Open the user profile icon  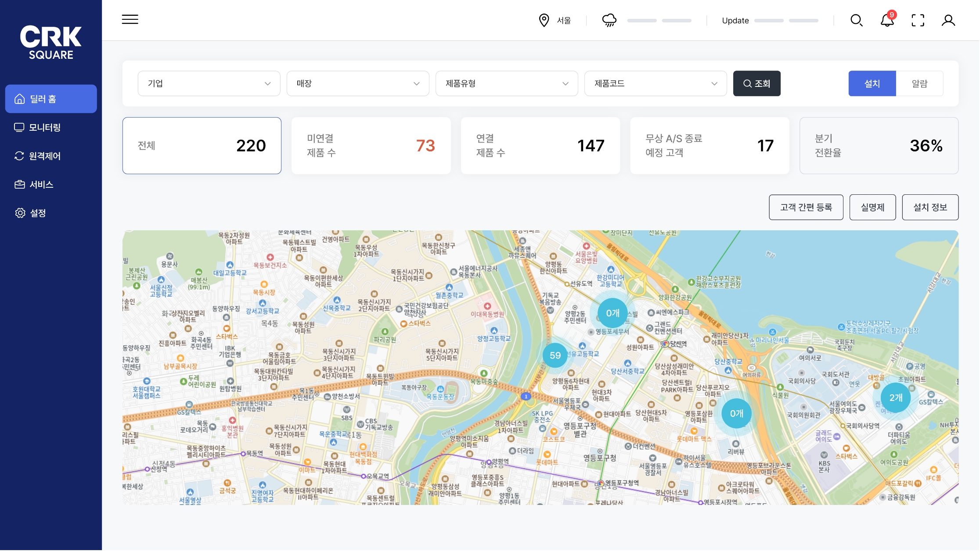pyautogui.click(x=948, y=20)
